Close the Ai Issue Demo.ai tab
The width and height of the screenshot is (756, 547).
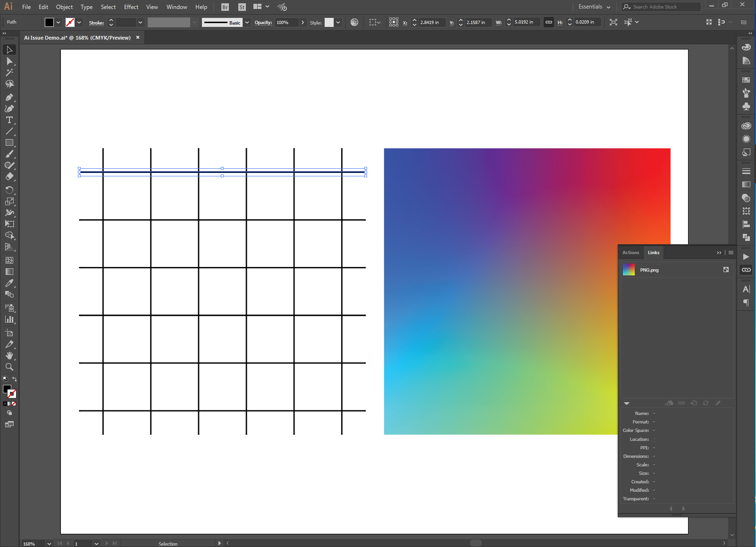click(x=138, y=38)
